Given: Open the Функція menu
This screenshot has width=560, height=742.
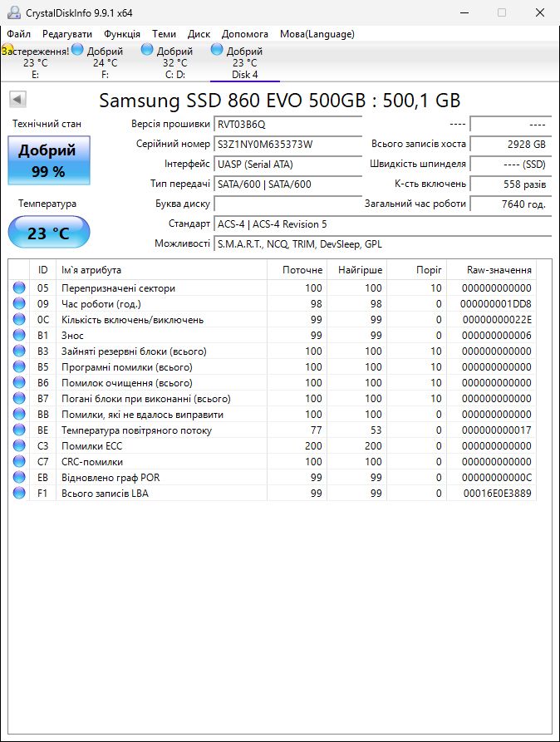Looking at the screenshot, I should 122,34.
